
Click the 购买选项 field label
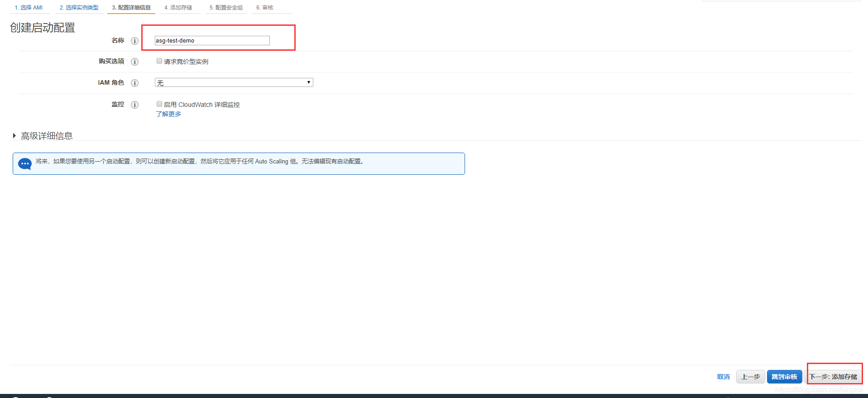(x=111, y=61)
